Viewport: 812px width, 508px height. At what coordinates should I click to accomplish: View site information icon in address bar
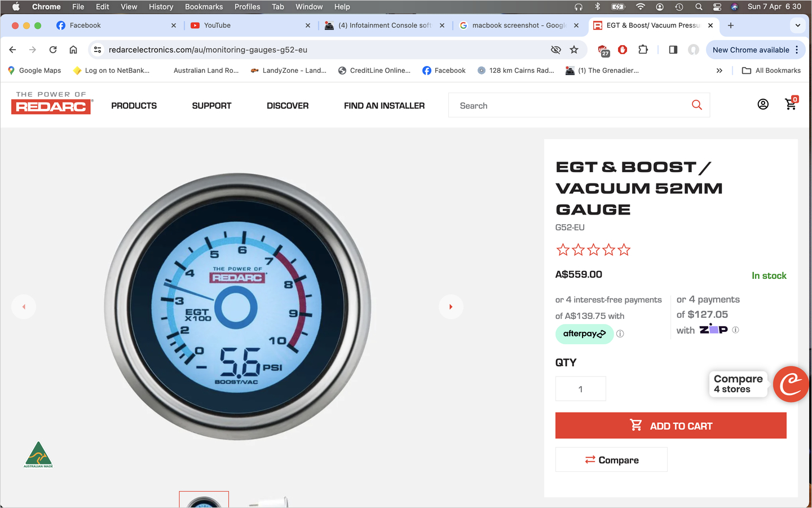pyautogui.click(x=98, y=50)
